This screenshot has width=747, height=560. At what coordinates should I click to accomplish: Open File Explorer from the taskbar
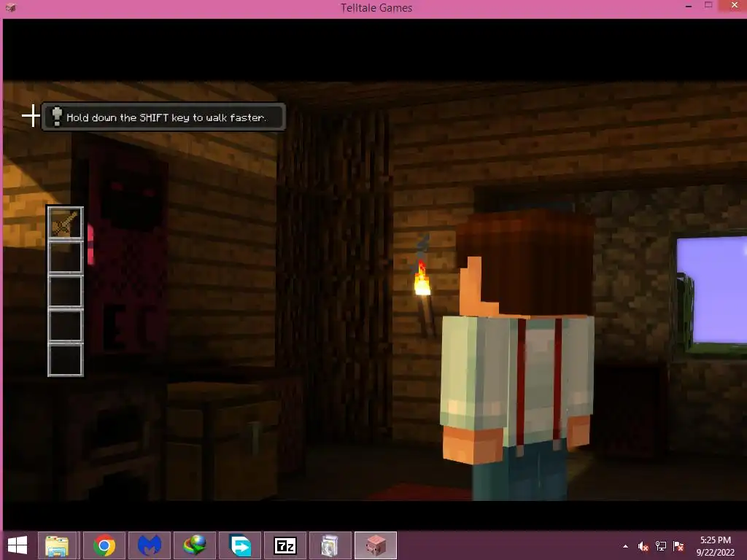coord(57,545)
